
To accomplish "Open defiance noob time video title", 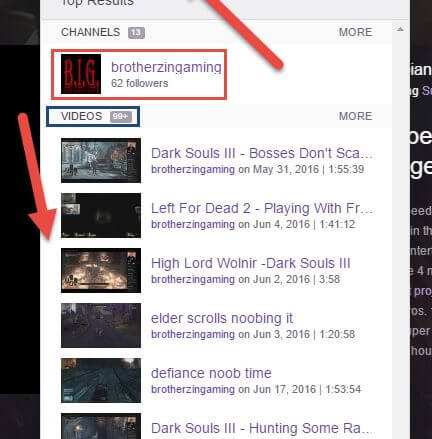I will [x=211, y=373].
